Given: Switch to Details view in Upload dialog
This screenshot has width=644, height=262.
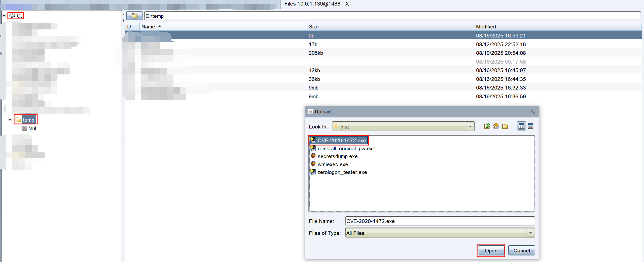Looking at the screenshot, I should coord(530,126).
